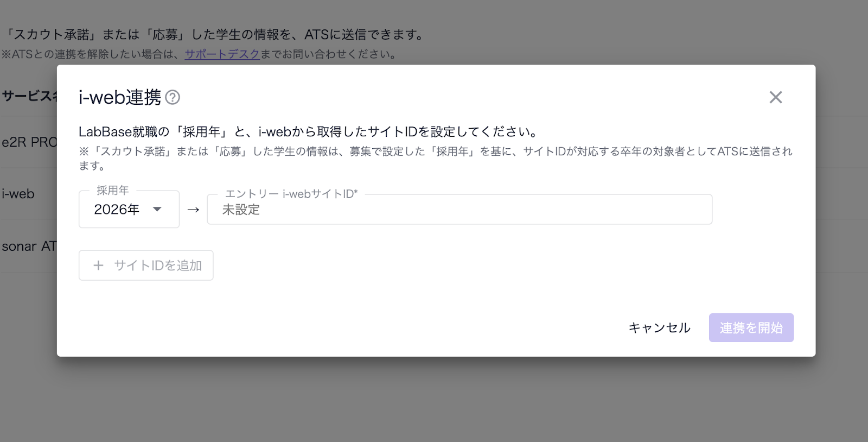Viewport: 868px width, 442px height.
Task: Click the サービス名 column header
Action: pyautogui.click(x=28, y=96)
